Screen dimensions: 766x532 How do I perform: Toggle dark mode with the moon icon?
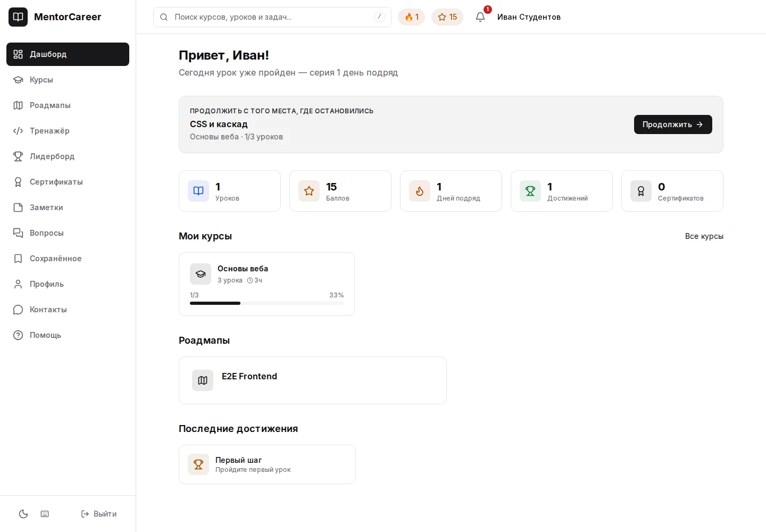point(23,514)
